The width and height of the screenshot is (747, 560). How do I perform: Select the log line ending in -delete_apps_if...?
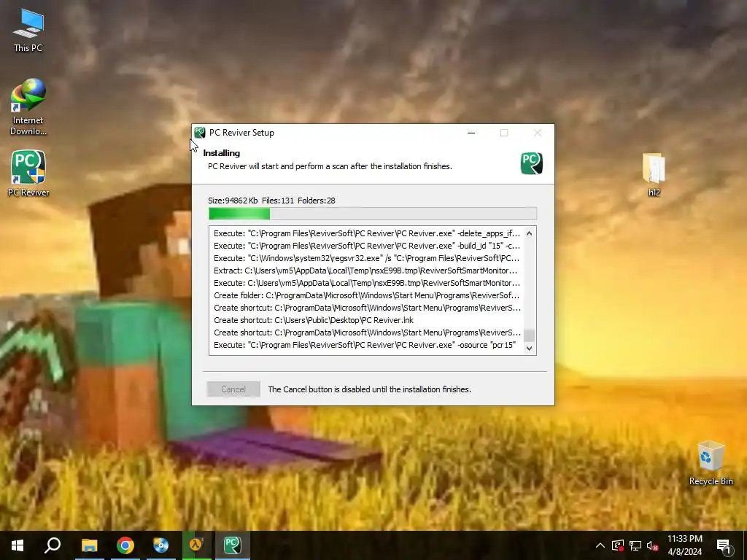pos(367,233)
